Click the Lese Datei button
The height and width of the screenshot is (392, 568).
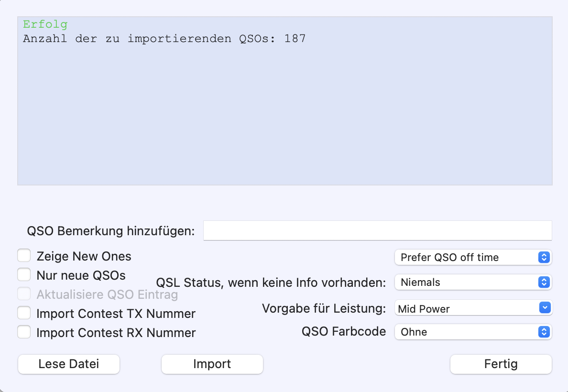tap(69, 364)
